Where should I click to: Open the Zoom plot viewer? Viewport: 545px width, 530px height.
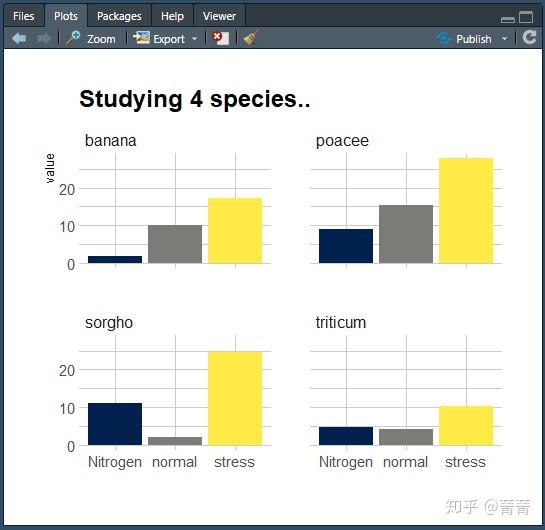[91, 38]
